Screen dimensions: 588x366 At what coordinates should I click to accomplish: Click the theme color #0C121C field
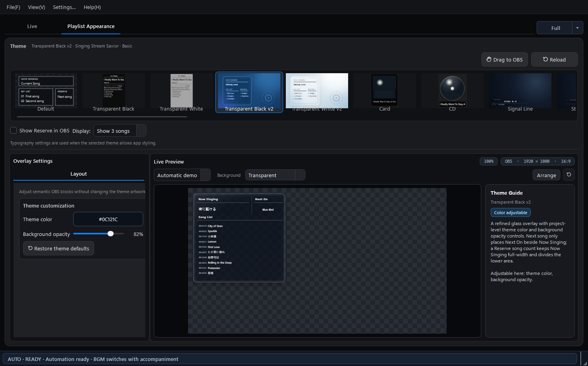pos(108,219)
